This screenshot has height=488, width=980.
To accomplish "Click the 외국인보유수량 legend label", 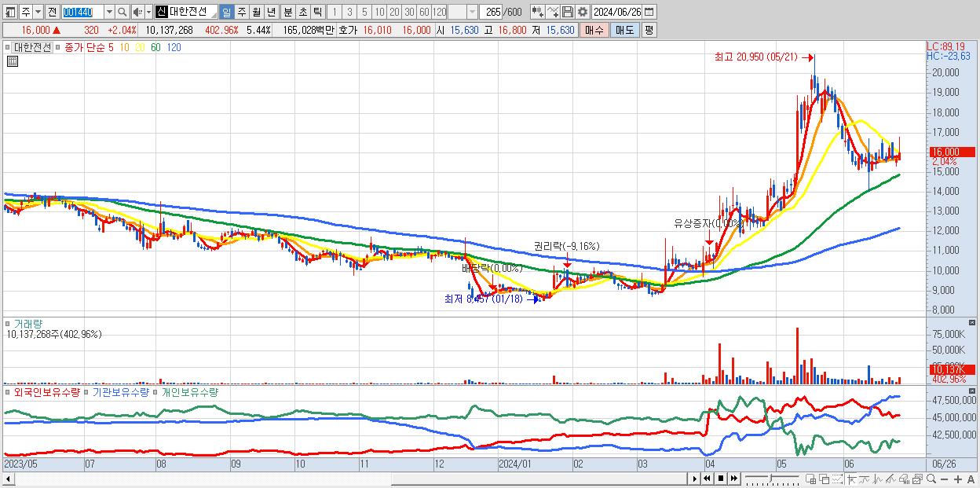I will click(46, 391).
